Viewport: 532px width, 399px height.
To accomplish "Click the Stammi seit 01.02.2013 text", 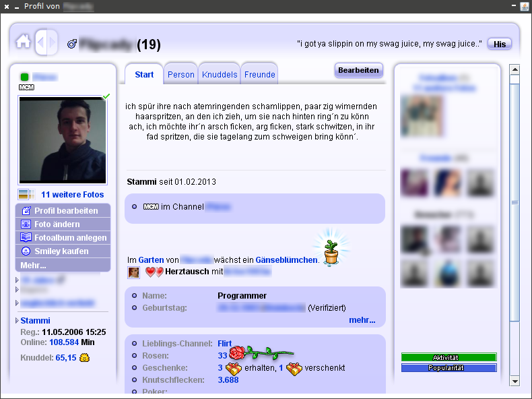I will (171, 182).
